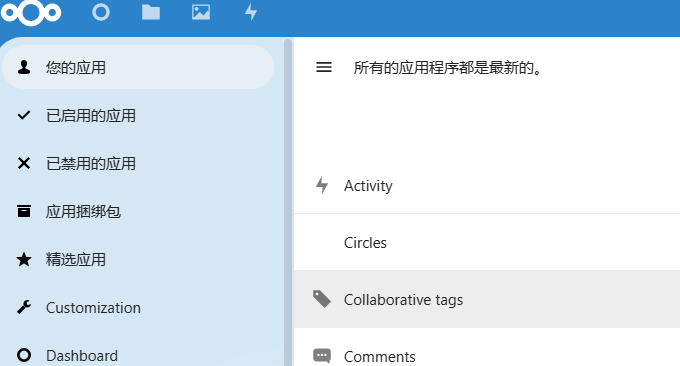Click the star icon for 精选应用
The image size is (680, 366).
(24, 259)
